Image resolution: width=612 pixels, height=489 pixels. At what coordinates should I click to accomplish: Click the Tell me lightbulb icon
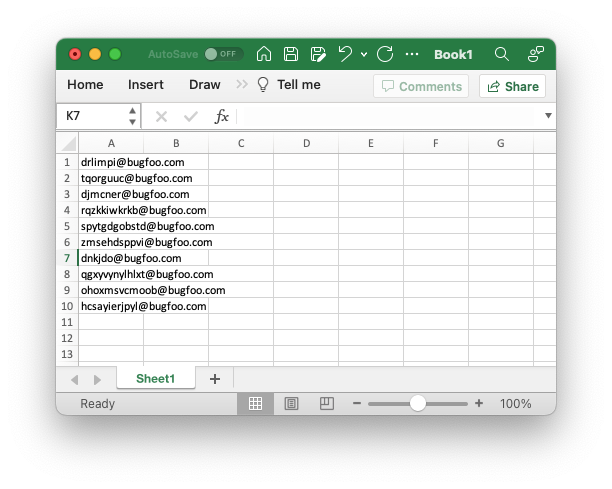point(263,84)
